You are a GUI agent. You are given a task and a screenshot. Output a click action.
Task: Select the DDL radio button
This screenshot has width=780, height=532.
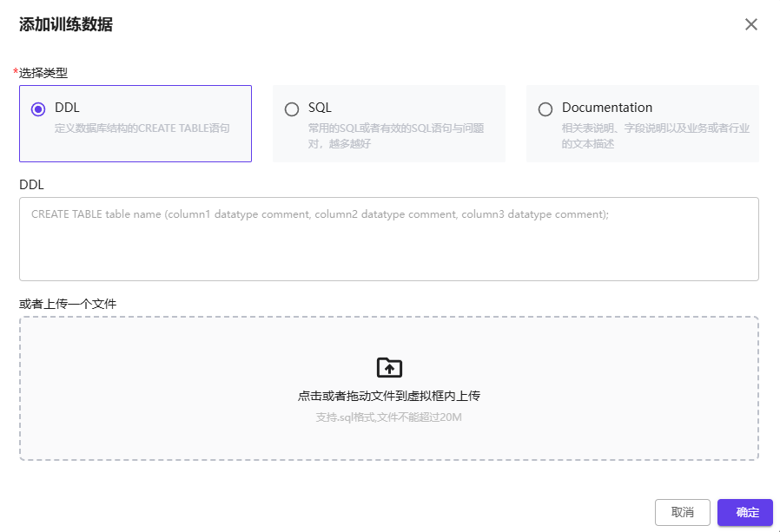(x=37, y=109)
